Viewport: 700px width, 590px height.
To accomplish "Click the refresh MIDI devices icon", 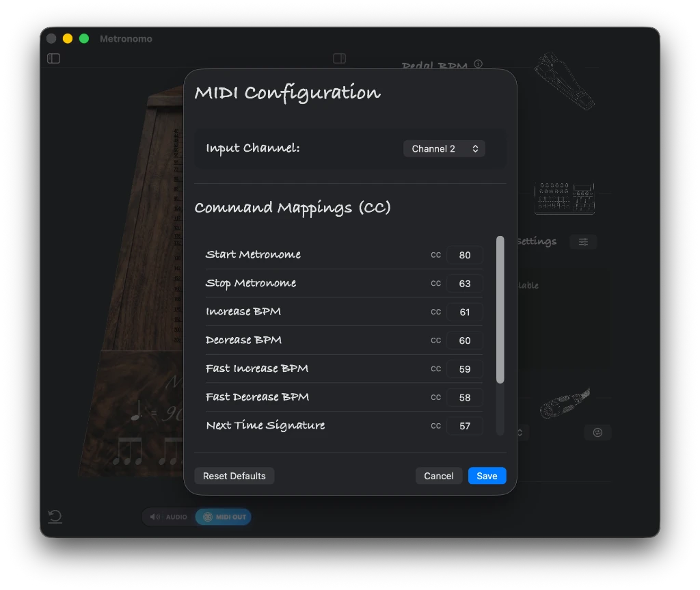I will (x=597, y=432).
